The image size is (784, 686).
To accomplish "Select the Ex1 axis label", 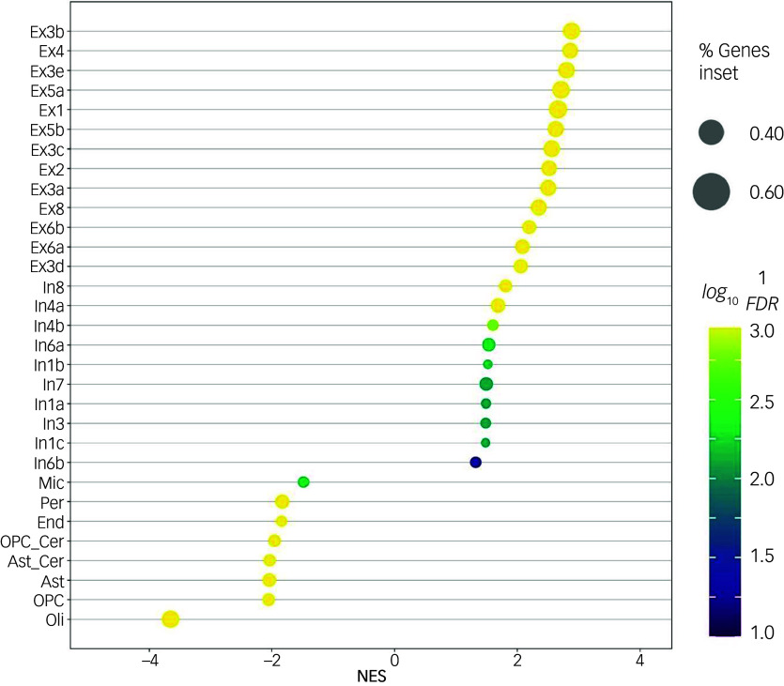I will (x=52, y=110).
